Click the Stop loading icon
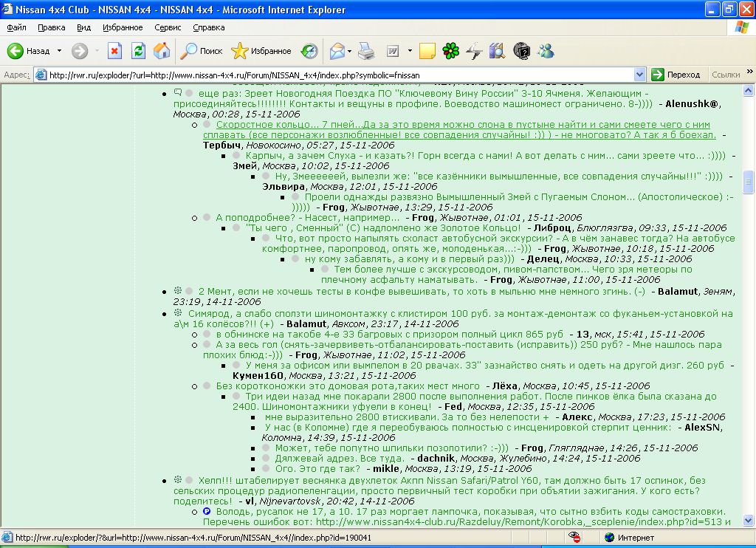This screenshot has width=756, height=548. pyautogui.click(x=114, y=51)
